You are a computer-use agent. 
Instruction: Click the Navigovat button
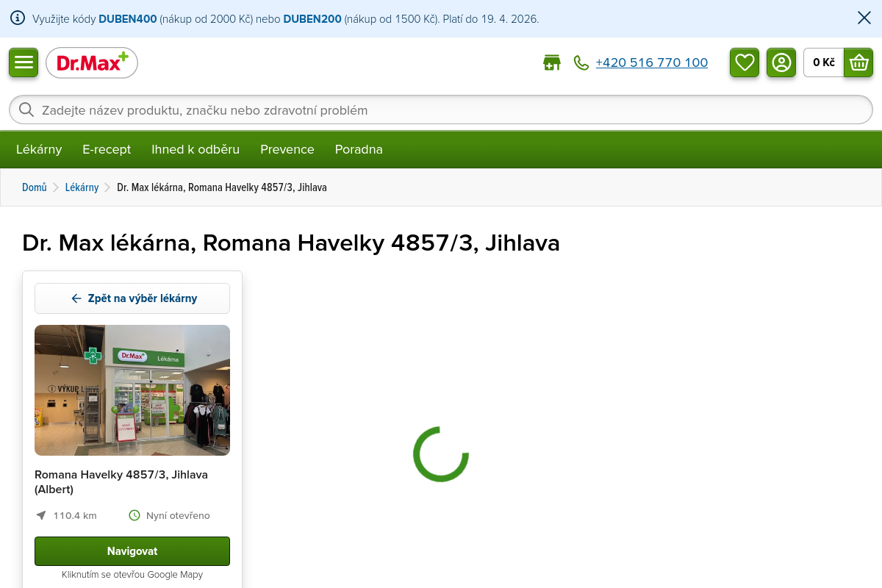pos(132,551)
